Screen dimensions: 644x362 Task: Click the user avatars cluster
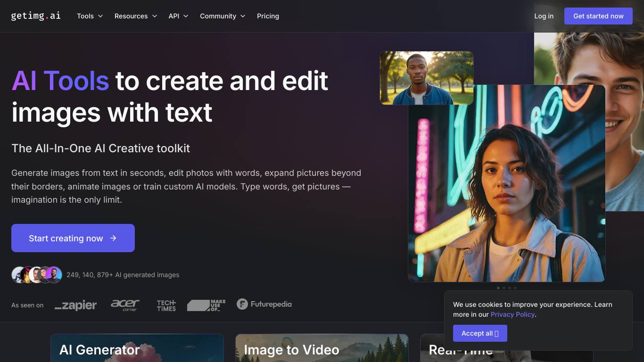(x=37, y=275)
